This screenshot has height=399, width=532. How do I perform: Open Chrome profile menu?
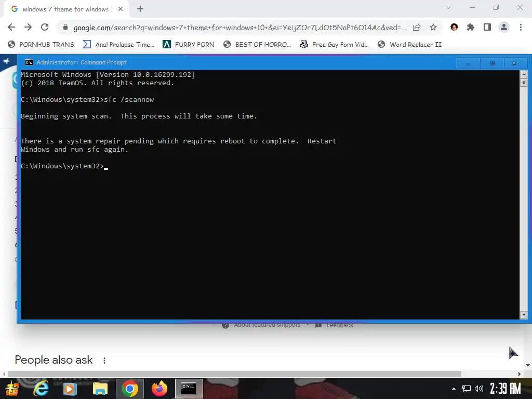[x=504, y=27]
